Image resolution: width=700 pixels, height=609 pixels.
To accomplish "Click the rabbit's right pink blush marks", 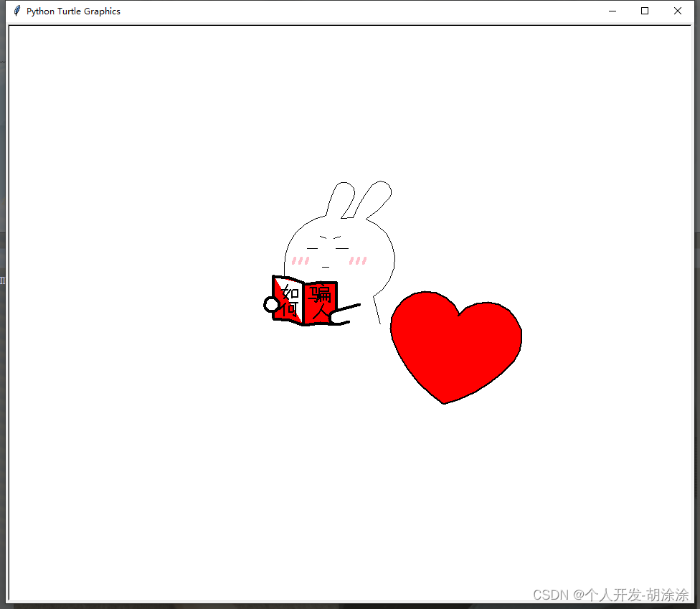I will (x=358, y=260).
